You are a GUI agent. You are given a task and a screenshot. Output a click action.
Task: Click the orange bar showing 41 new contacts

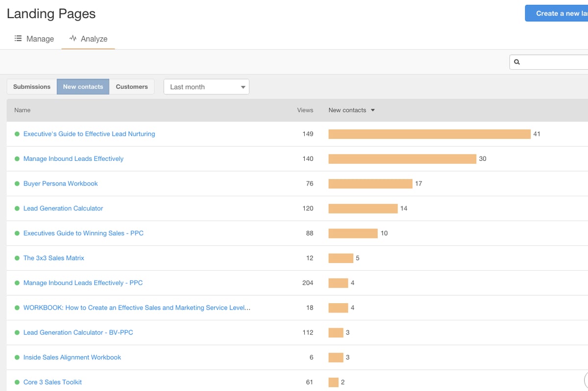[x=429, y=133]
